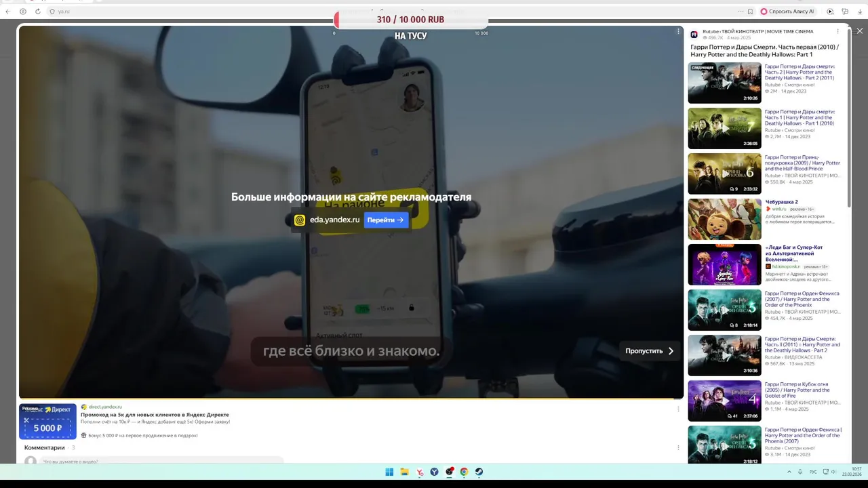Open link Гарри Поттер и Кубок огня (2005)

797,390
